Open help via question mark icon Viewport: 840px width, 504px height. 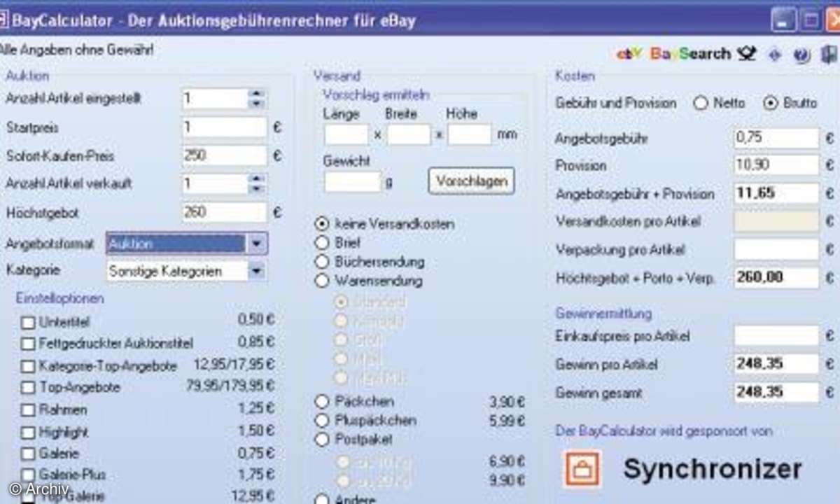(x=802, y=55)
